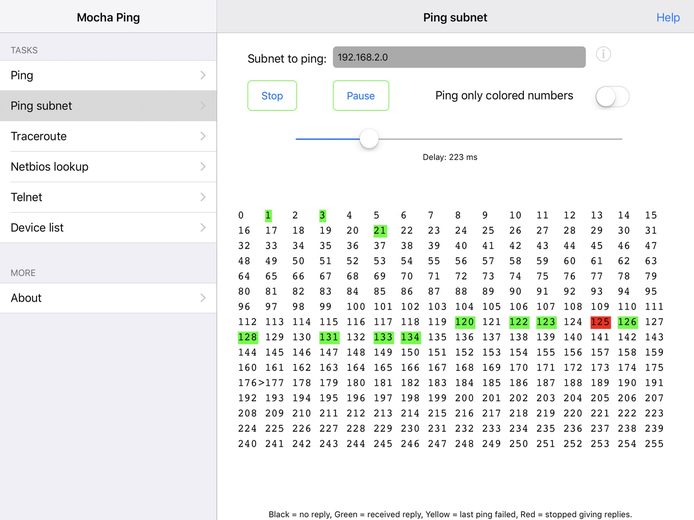The height and width of the screenshot is (520, 694).
Task: Select green host number 3
Action: coord(322,216)
